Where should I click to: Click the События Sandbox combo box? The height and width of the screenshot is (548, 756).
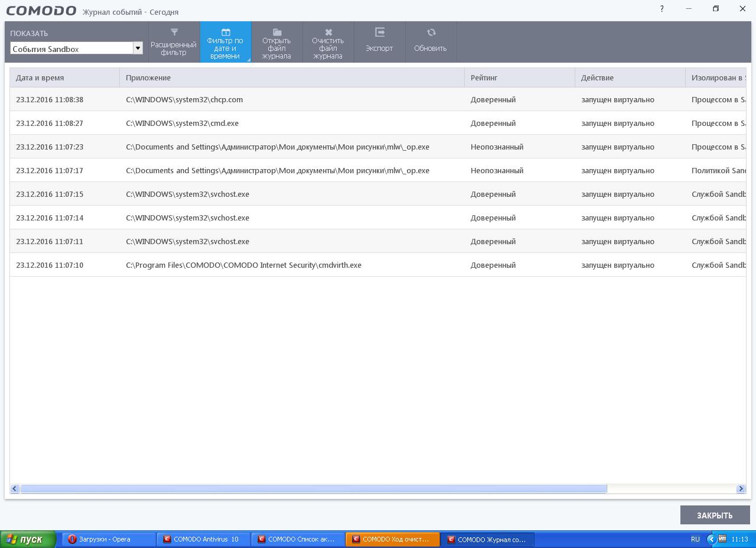71,48
